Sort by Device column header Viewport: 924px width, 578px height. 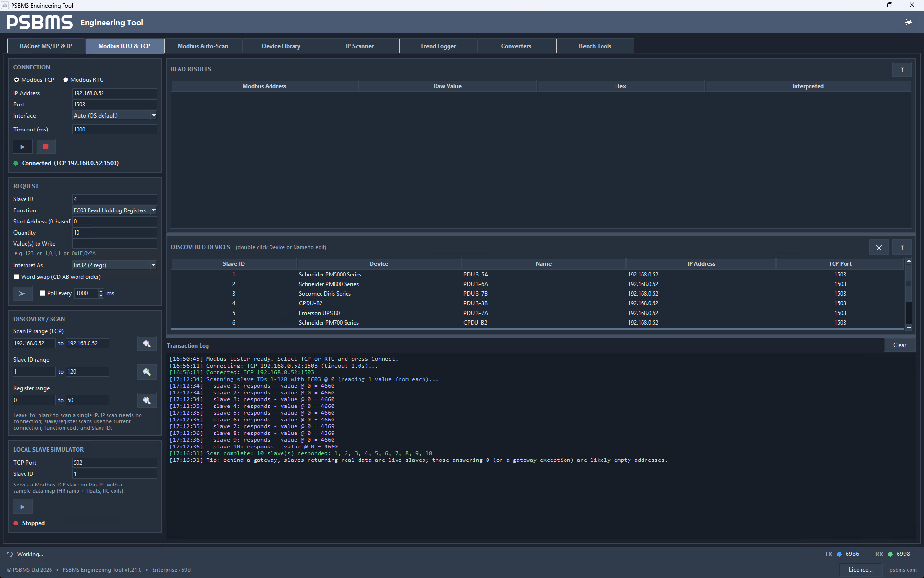(x=379, y=264)
